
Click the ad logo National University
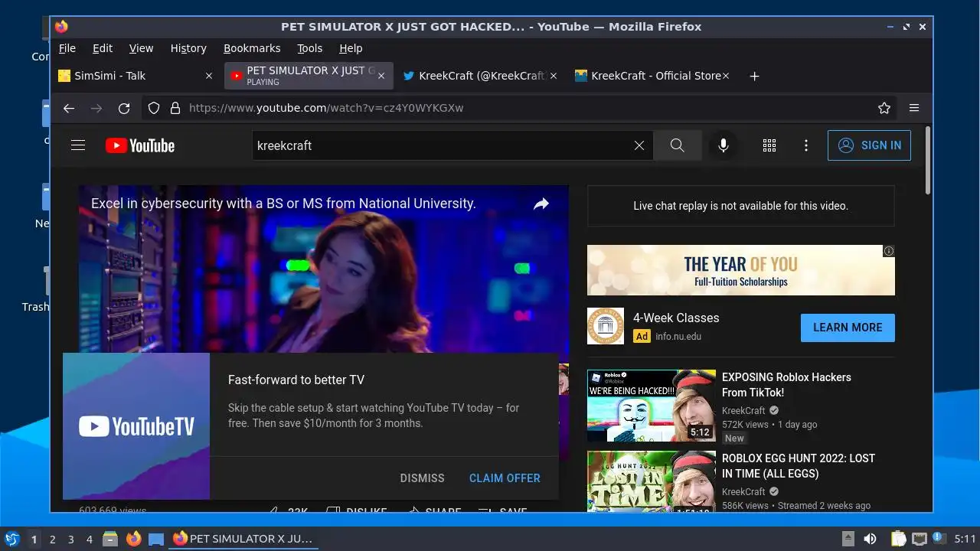pyautogui.click(x=606, y=326)
